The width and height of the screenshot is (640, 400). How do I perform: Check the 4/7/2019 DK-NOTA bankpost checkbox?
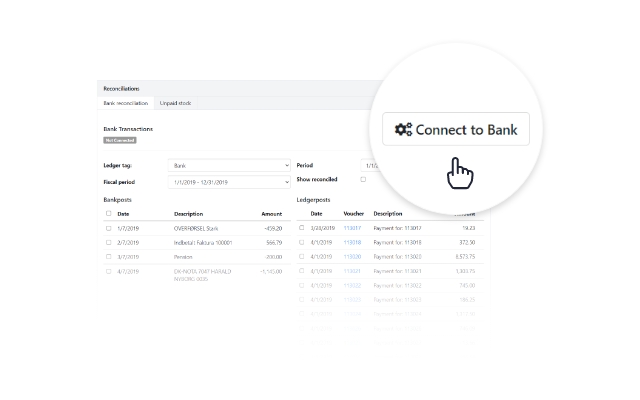coord(109,271)
